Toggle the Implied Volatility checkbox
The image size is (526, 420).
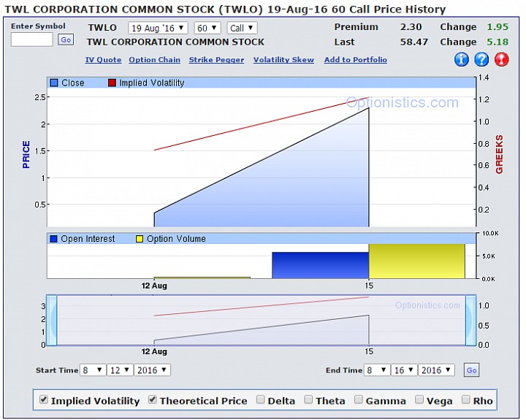pyautogui.click(x=44, y=400)
